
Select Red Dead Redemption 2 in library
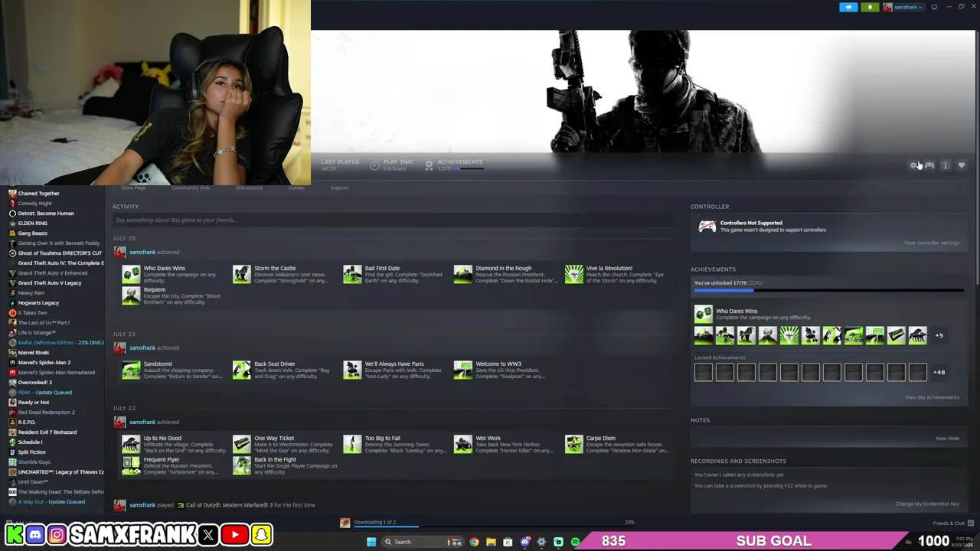point(46,412)
